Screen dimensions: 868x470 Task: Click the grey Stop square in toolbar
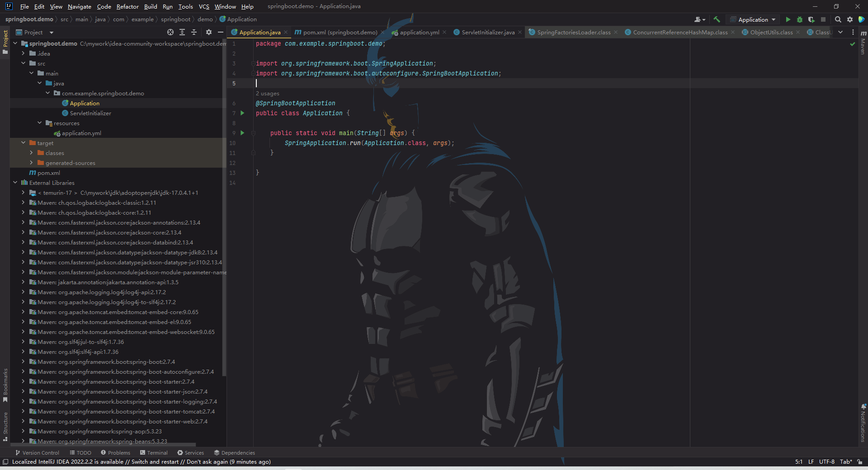[823, 19]
